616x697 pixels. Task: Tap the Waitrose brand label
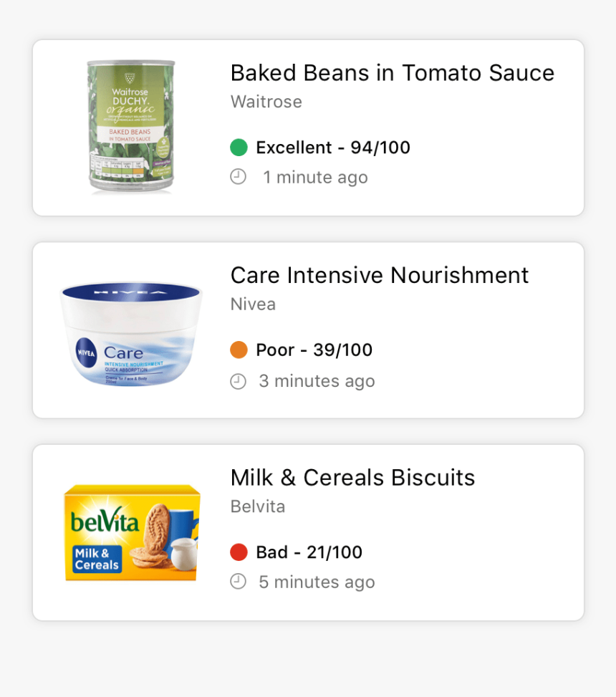(266, 102)
